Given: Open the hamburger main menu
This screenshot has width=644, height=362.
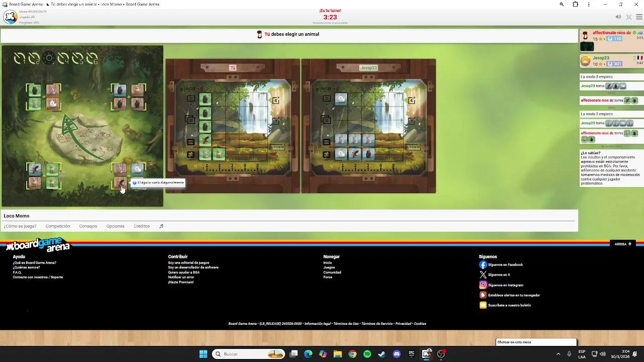Looking at the screenshot, I should tap(639, 17).
